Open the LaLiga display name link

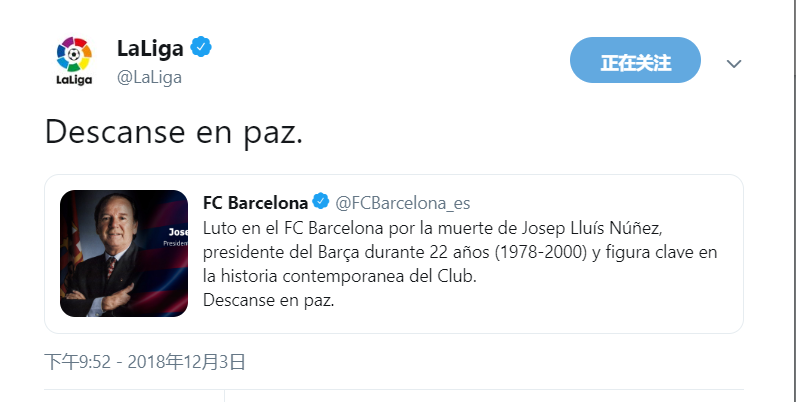click(x=150, y=48)
